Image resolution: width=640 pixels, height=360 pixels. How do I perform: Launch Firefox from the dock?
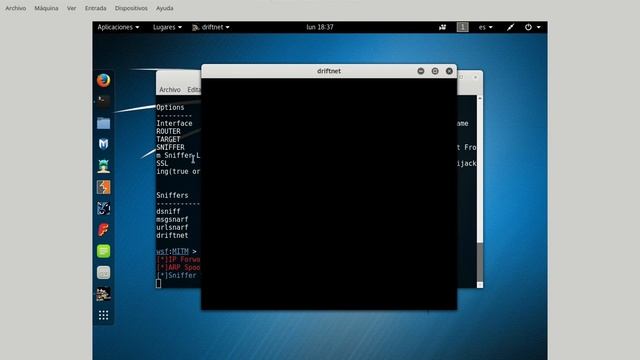[x=103, y=80]
